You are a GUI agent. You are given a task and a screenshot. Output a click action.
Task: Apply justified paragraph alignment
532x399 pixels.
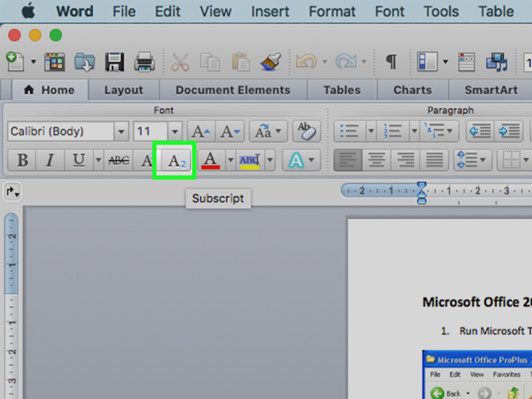click(435, 160)
